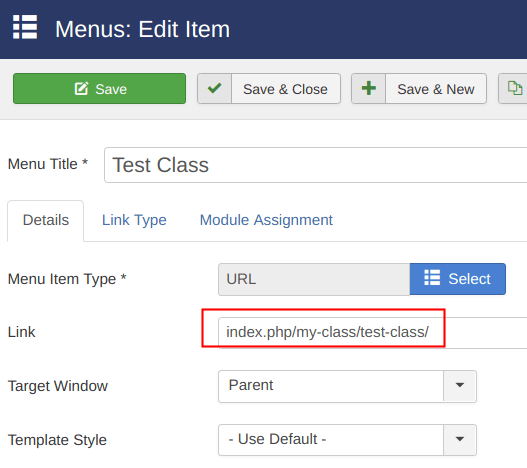Click the green checkmark icon
527x468 pixels.
pyautogui.click(x=214, y=88)
